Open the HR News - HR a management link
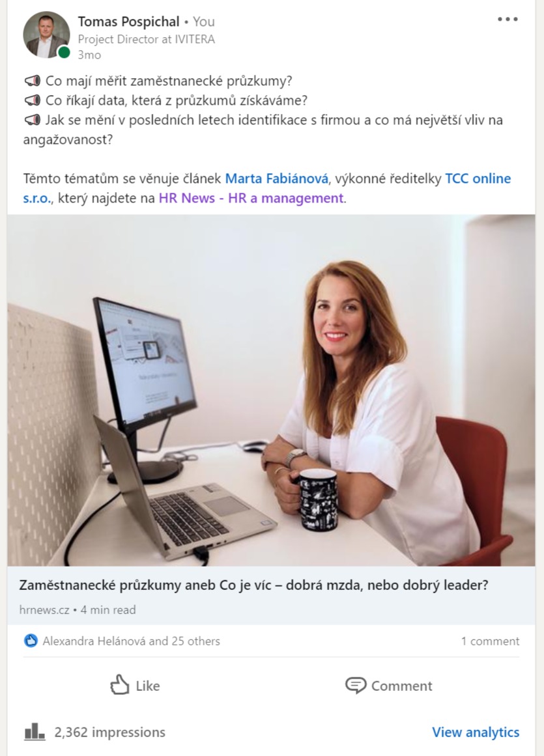 click(x=251, y=198)
